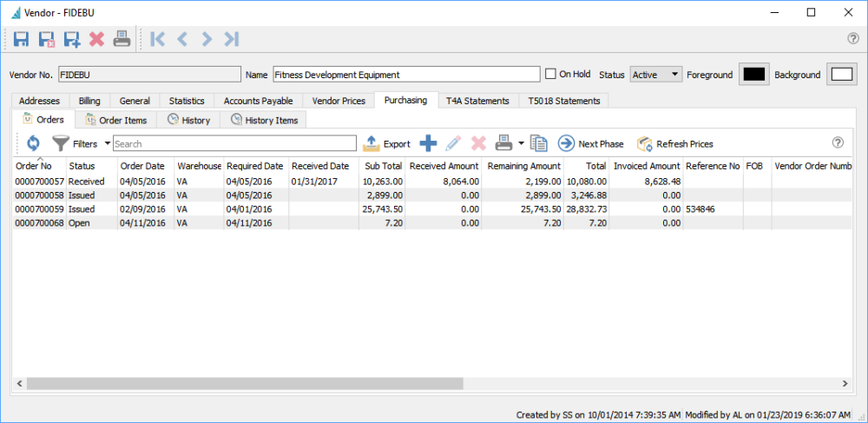This screenshot has height=423, width=868.
Task: Print orders from grid toolbar
Action: pos(503,143)
